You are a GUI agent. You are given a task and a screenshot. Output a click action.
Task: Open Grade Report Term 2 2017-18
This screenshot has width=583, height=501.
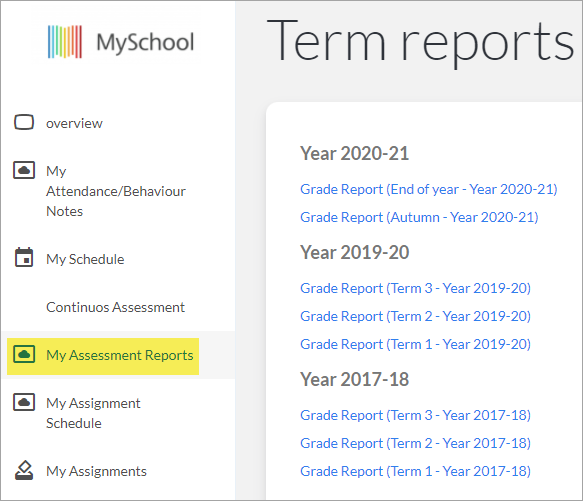coord(415,443)
